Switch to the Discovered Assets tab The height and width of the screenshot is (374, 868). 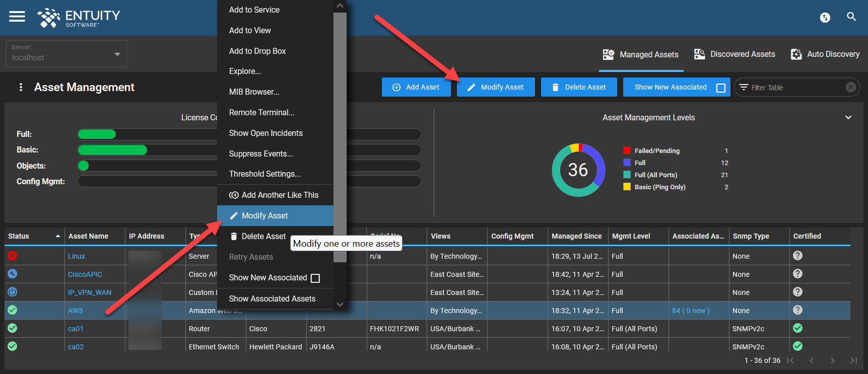pos(735,54)
